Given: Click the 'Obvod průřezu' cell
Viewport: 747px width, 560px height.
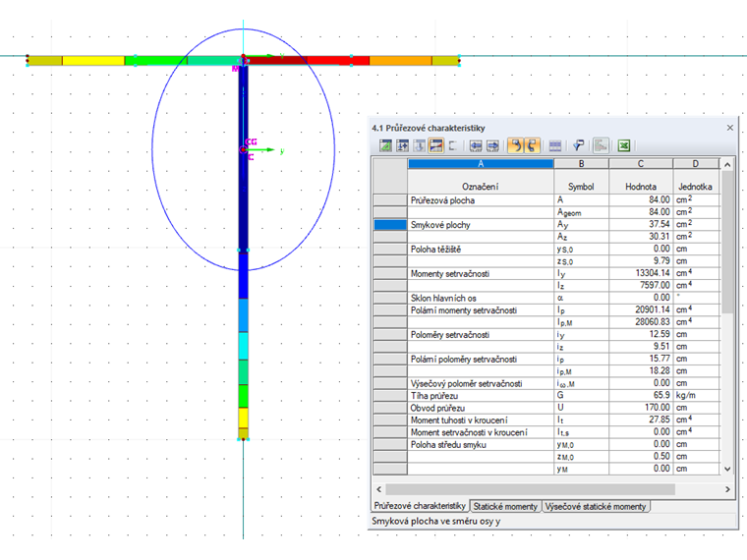Looking at the screenshot, I should click(481, 408).
